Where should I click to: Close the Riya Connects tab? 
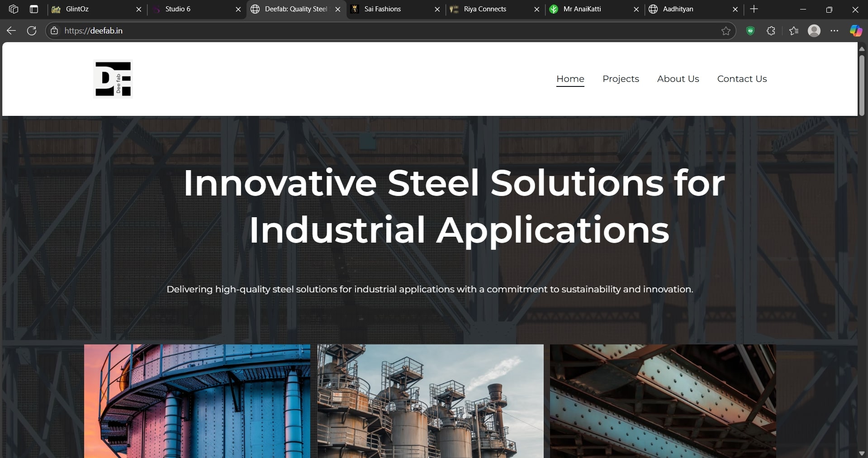[x=536, y=9]
